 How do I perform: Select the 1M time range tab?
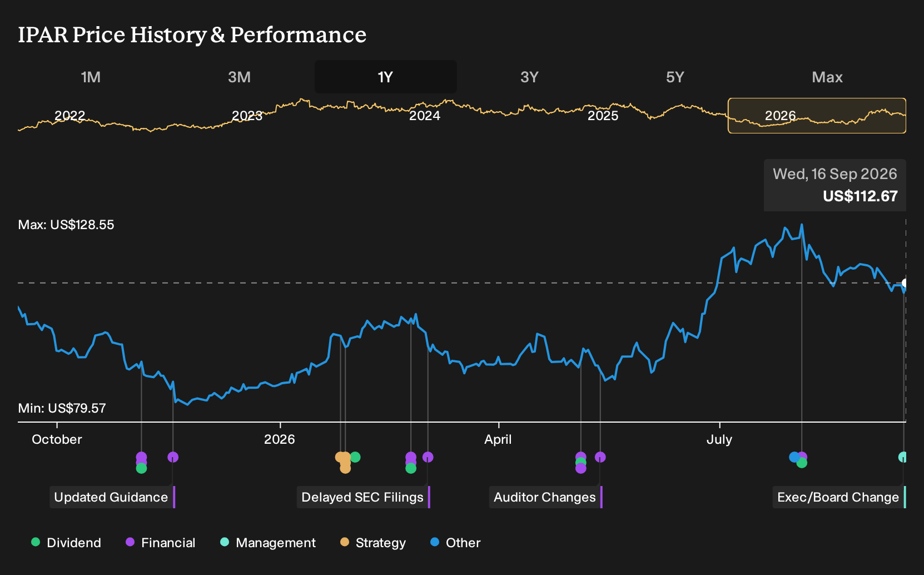pyautogui.click(x=91, y=77)
